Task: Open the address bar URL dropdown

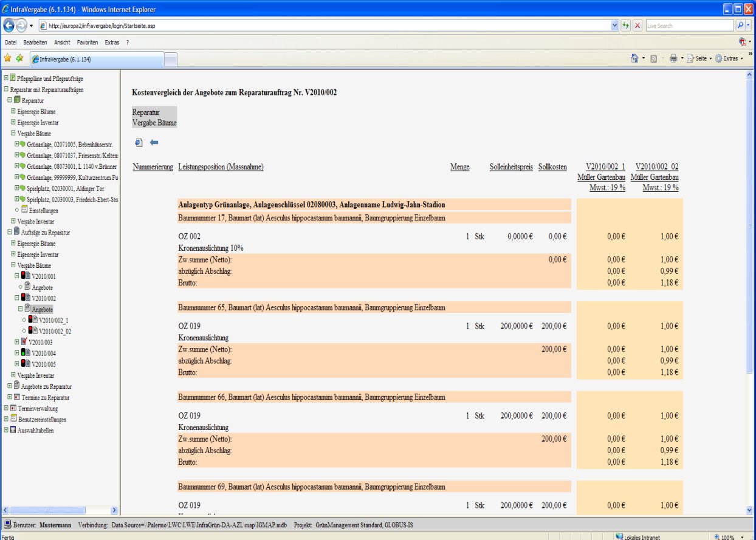Action: click(x=615, y=26)
